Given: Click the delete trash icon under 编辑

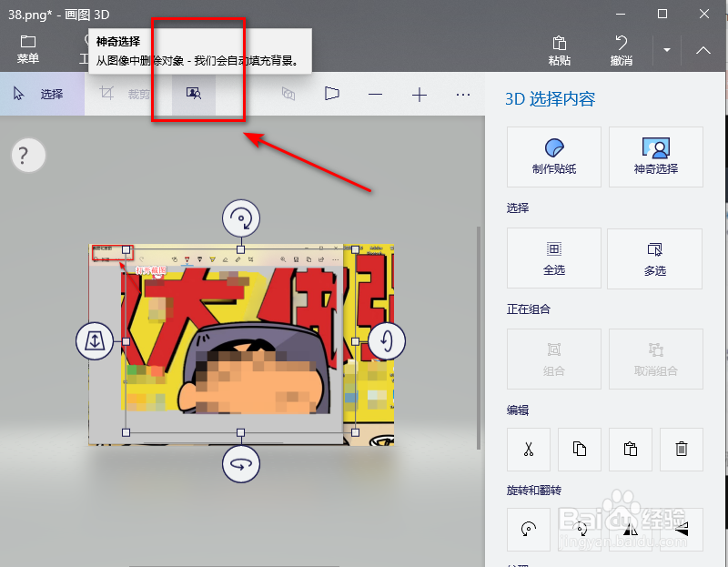Looking at the screenshot, I should pos(681,449).
